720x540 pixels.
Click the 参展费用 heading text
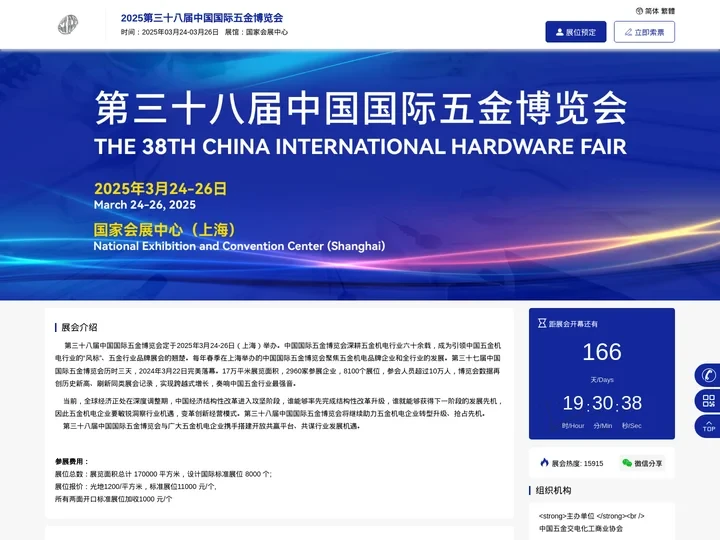point(72,461)
